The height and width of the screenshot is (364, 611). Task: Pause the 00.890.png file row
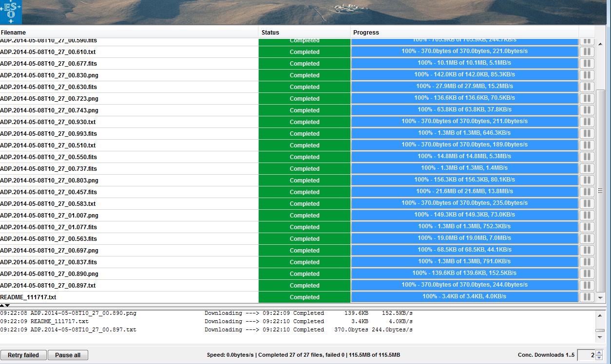(587, 273)
